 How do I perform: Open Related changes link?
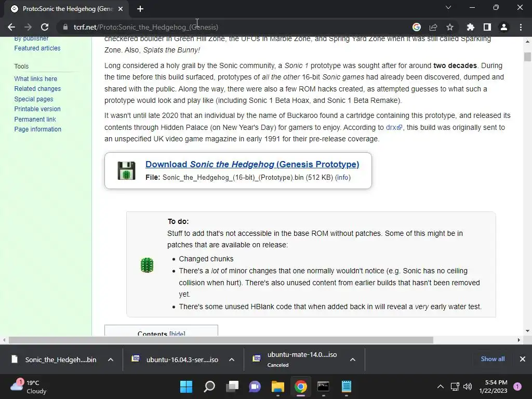pos(37,88)
